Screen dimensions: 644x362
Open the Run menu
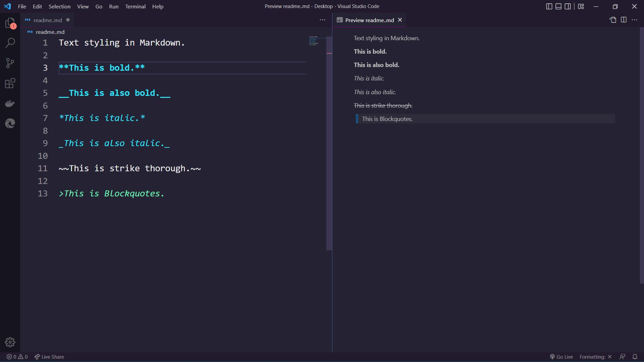(114, 6)
